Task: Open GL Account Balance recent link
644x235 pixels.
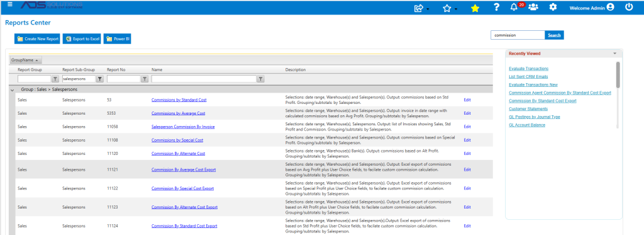Action: coord(526,125)
